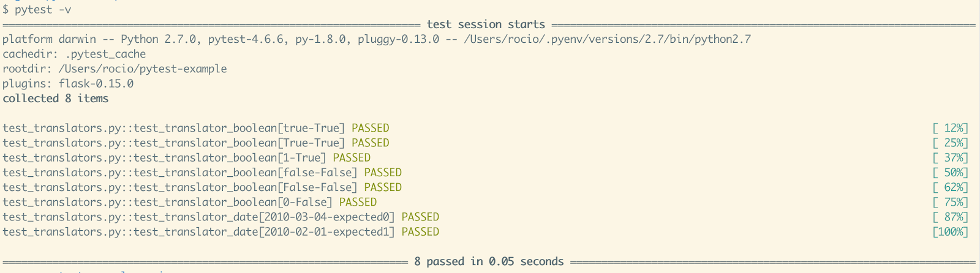Click the collected 8 items text

(x=56, y=98)
